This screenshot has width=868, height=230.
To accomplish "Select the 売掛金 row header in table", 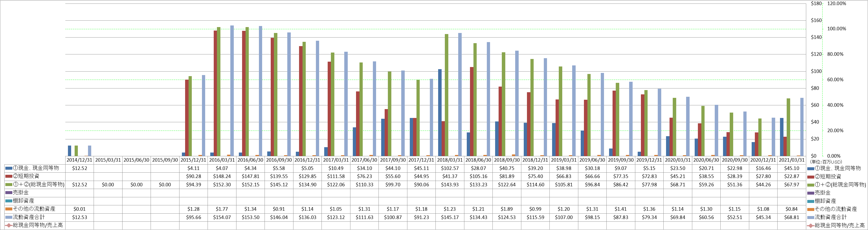I will coord(35,192).
